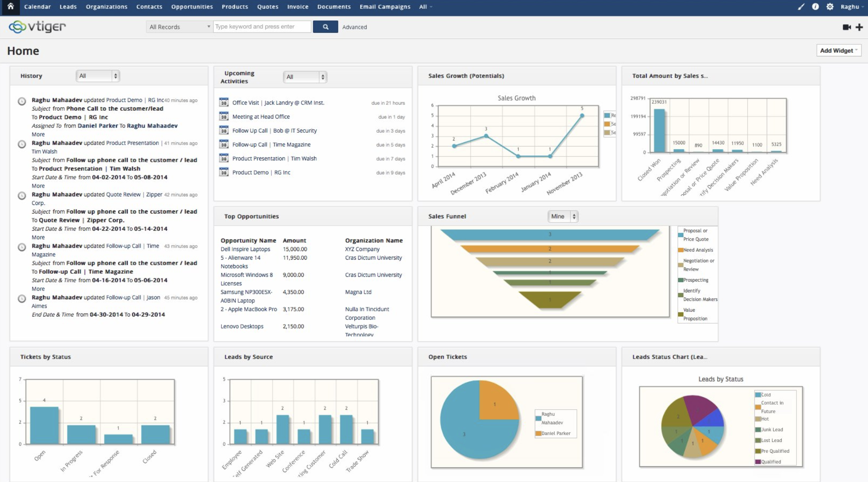Viewport: 868px width, 482px height.
Task: Click Need Analysis legend color swatch
Action: 680,250
